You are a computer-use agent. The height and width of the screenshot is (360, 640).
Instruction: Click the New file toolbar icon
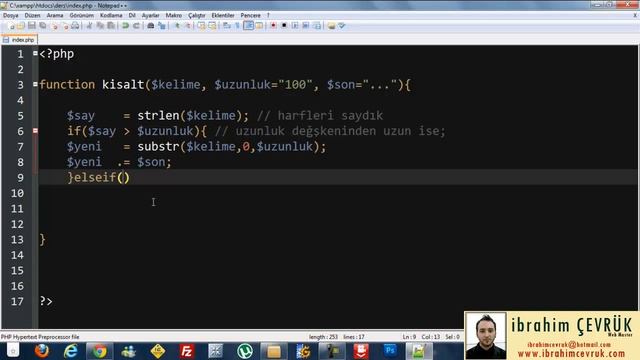(11, 26)
